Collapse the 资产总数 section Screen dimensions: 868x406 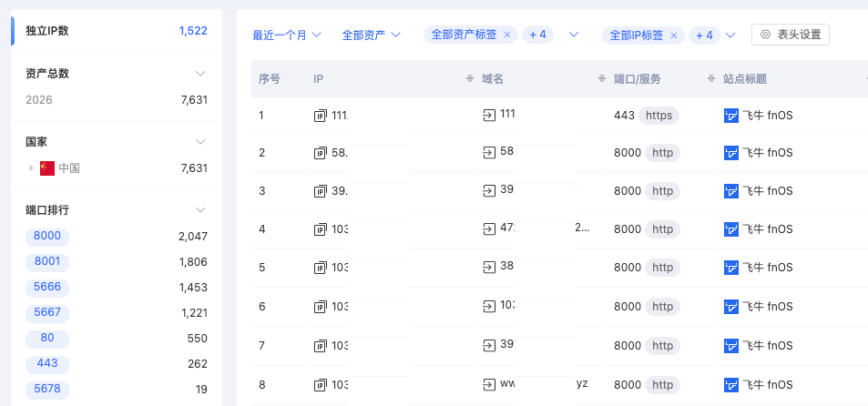coord(201,73)
